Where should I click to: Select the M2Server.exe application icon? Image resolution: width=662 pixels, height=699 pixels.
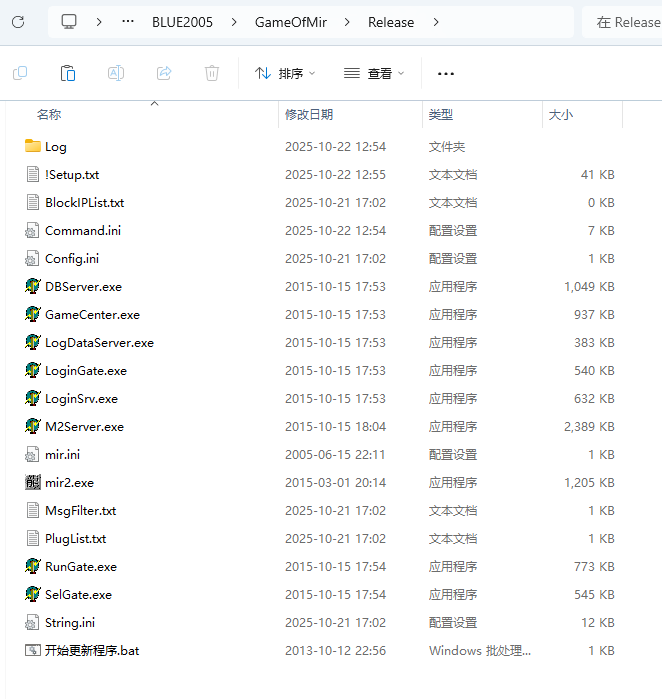coord(33,426)
